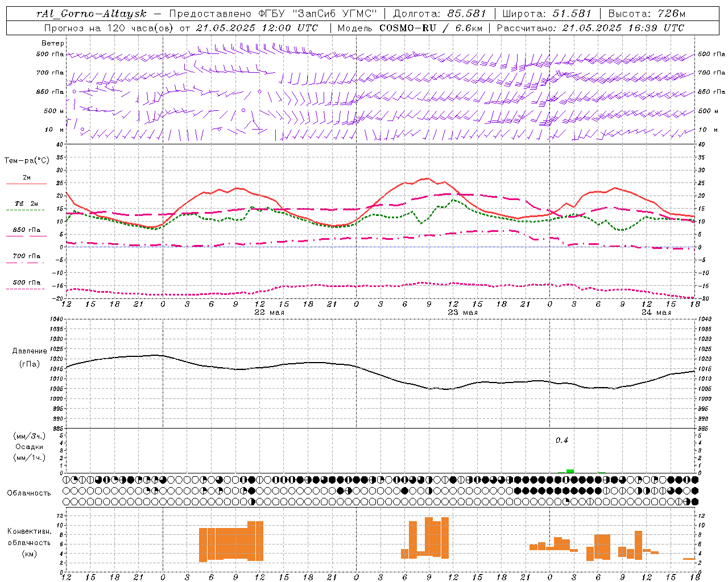Click the Тем-ра(°C) axis title
The image size is (728, 582).
pyautogui.click(x=27, y=161)
